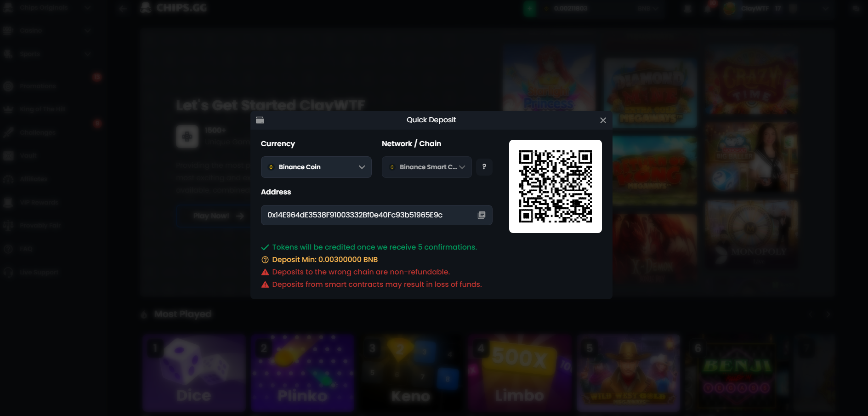Open the Binance Smart Chain network dropdown
Screen dimensions: 868x416
(426, 167)
